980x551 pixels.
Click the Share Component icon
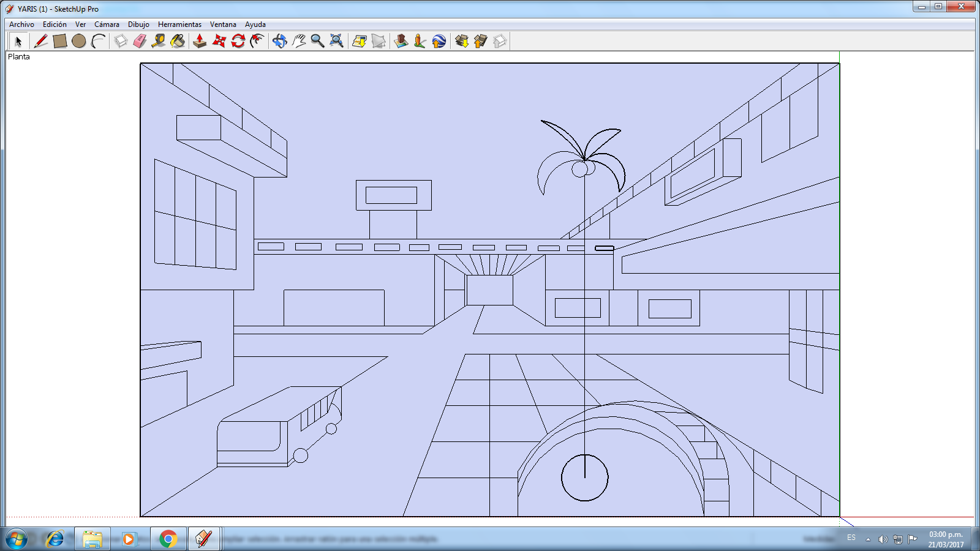(500, 41)
